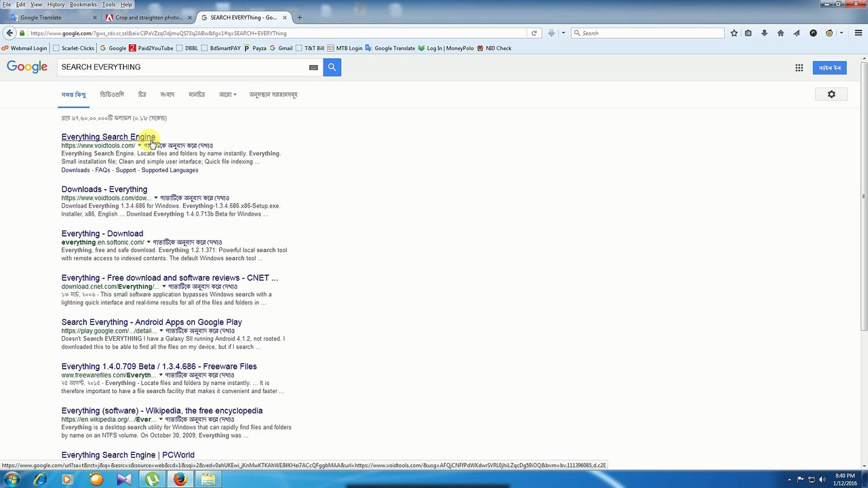Open the FAQs sitelink under voidtools result

102,170
